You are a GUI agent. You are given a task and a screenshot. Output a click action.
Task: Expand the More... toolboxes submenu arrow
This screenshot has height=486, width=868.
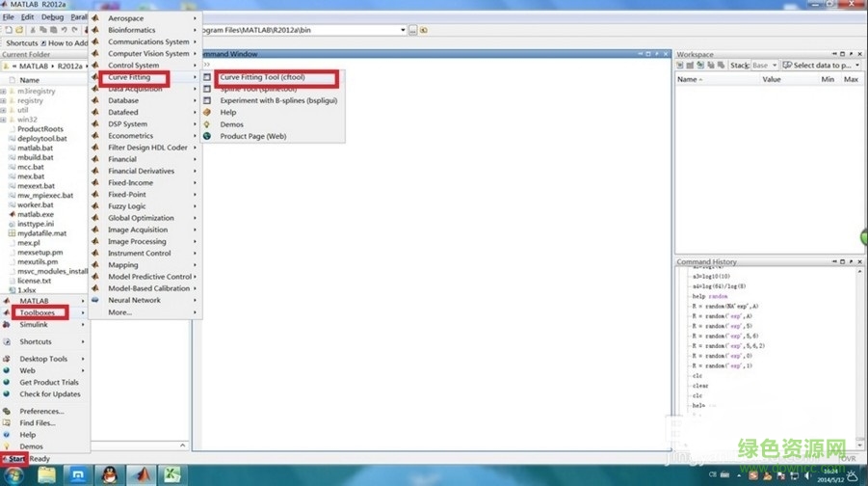[x=195, y=312]
